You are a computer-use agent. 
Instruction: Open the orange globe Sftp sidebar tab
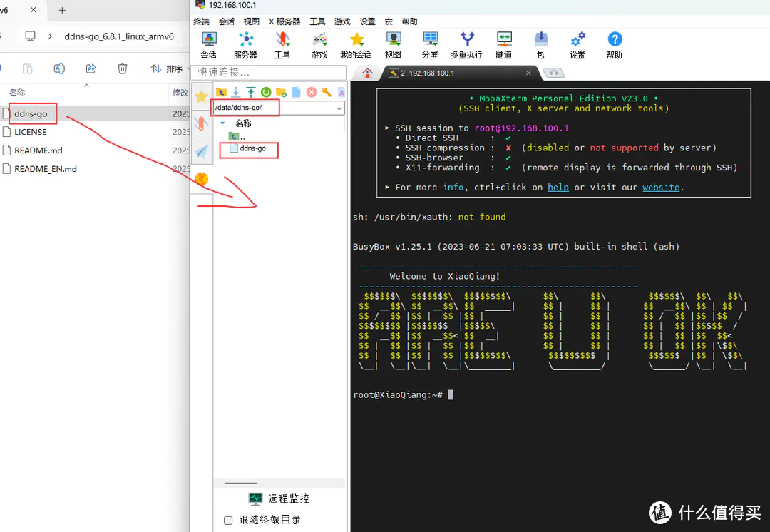(x=201, y=179)
